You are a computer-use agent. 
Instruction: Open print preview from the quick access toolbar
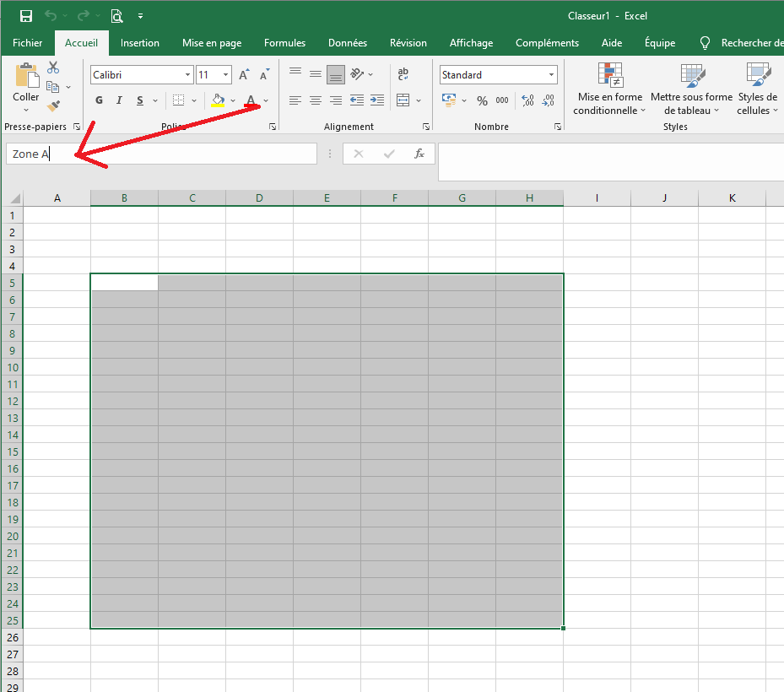[x=116, y=16]
